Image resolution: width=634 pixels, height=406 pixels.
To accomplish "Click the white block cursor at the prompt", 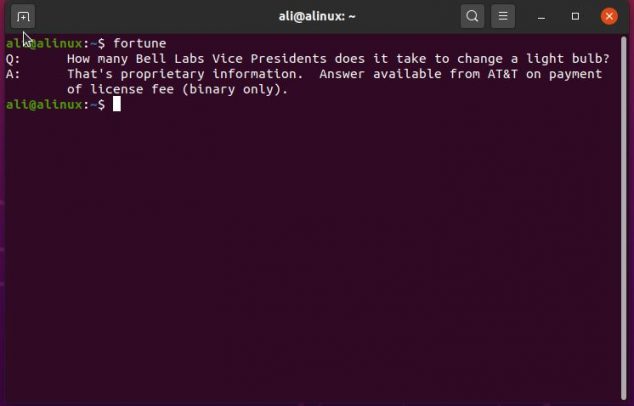I will (116, 104).
